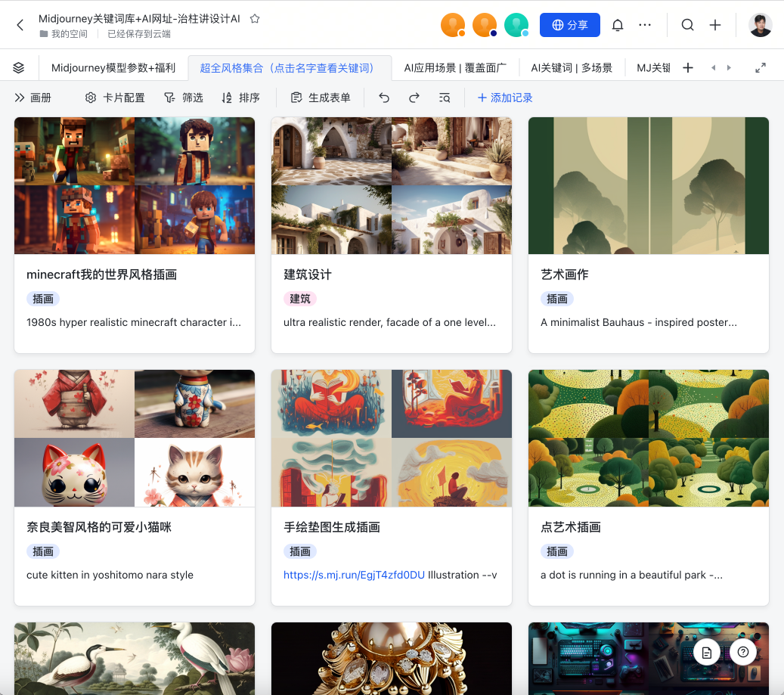The image size is (784, 695).
Task: Click the back arrow icon
Action: click(x=20, y=25)
